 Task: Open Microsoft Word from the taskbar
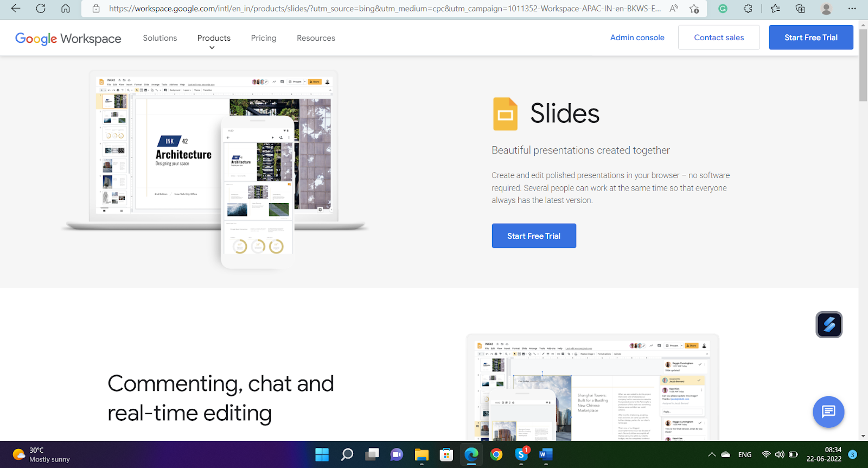(546, 454)
